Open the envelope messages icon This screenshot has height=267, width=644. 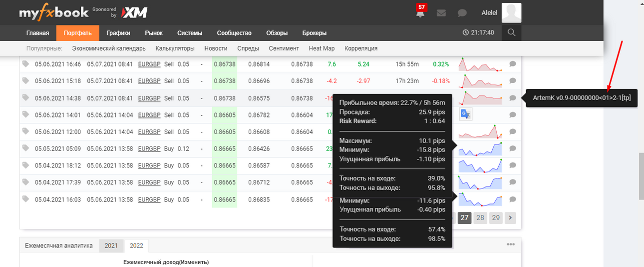click(x=441, y=13)
